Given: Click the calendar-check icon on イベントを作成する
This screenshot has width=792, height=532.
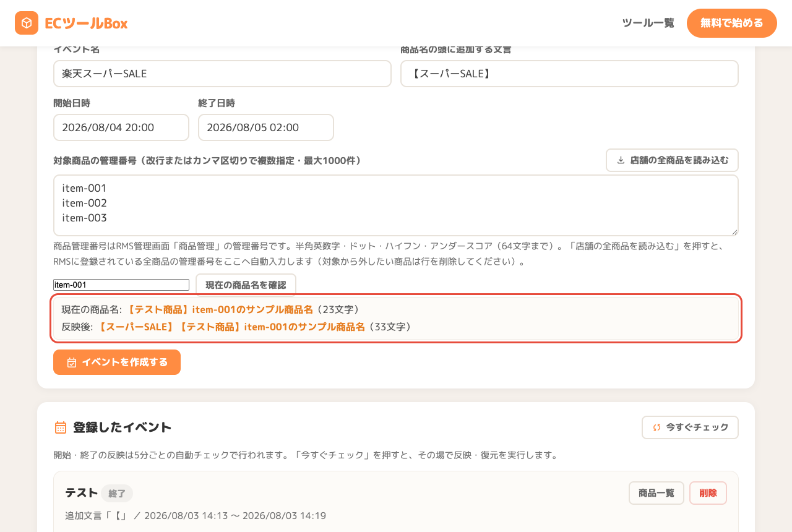Looking at the screenshot, I should [72, 363].
